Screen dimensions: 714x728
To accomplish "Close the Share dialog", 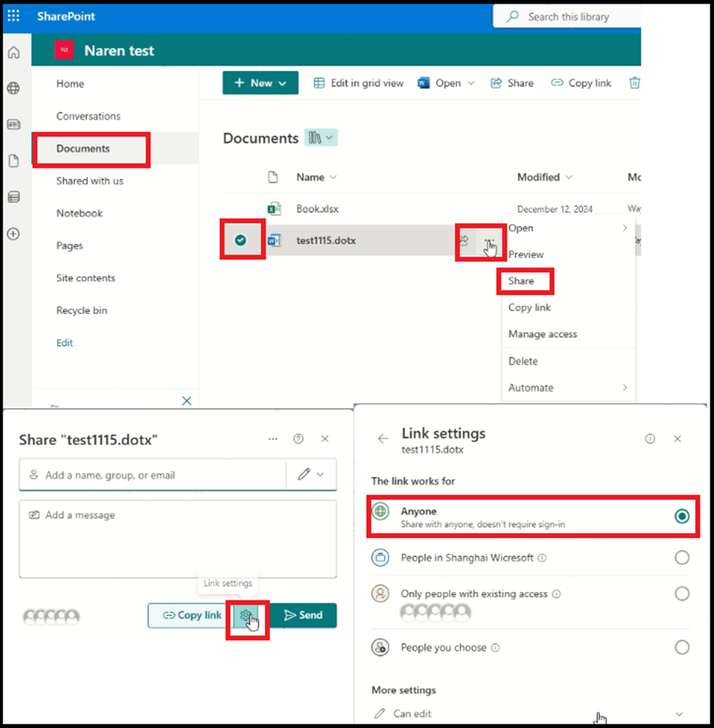I will (x=325, y=439).
